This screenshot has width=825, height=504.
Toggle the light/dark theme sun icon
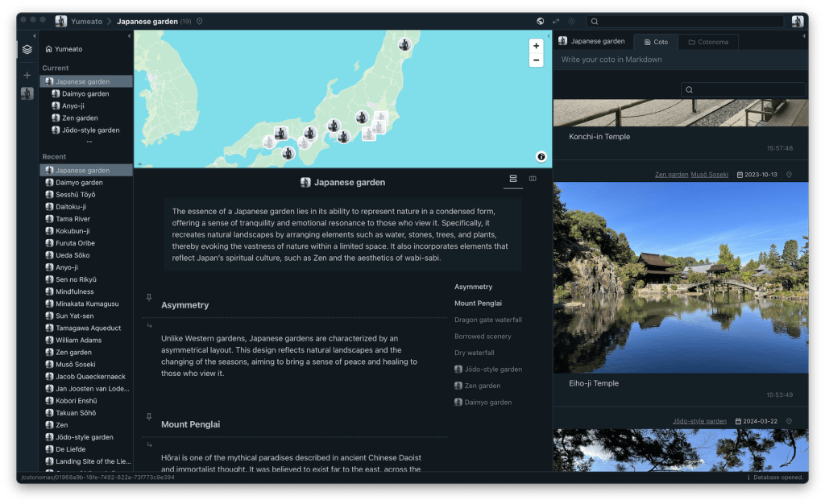tap(571, 21)
